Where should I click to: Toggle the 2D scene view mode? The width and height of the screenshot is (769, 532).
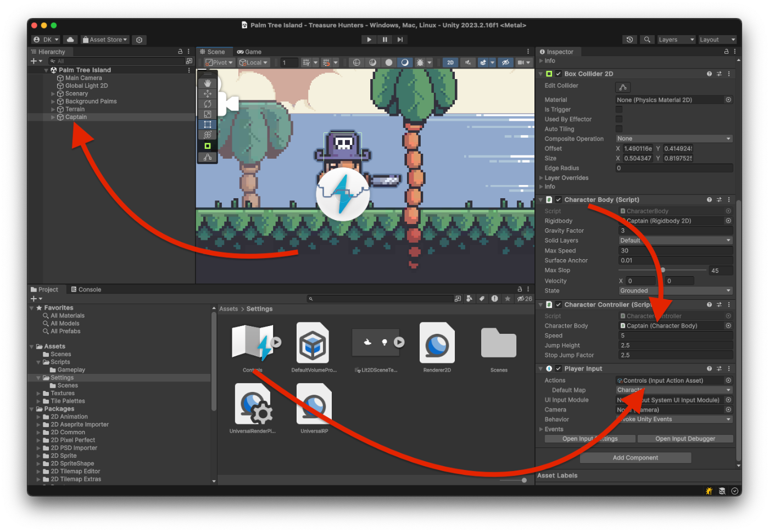pyautogui.click(x=450, y=63)
